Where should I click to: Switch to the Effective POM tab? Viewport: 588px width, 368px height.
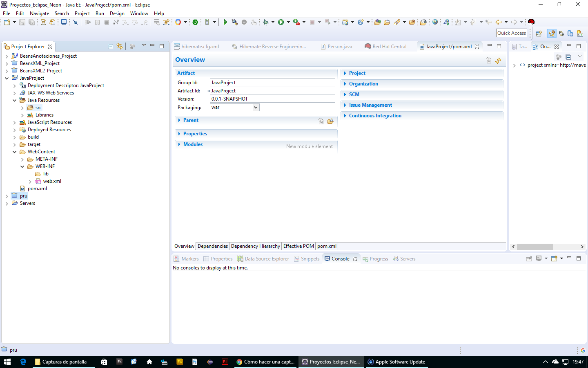(298, 246)
